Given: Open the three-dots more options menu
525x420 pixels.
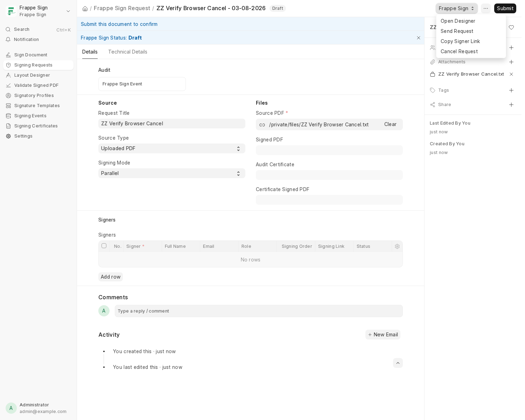Looking at the screenshot, I should [486, 8].
